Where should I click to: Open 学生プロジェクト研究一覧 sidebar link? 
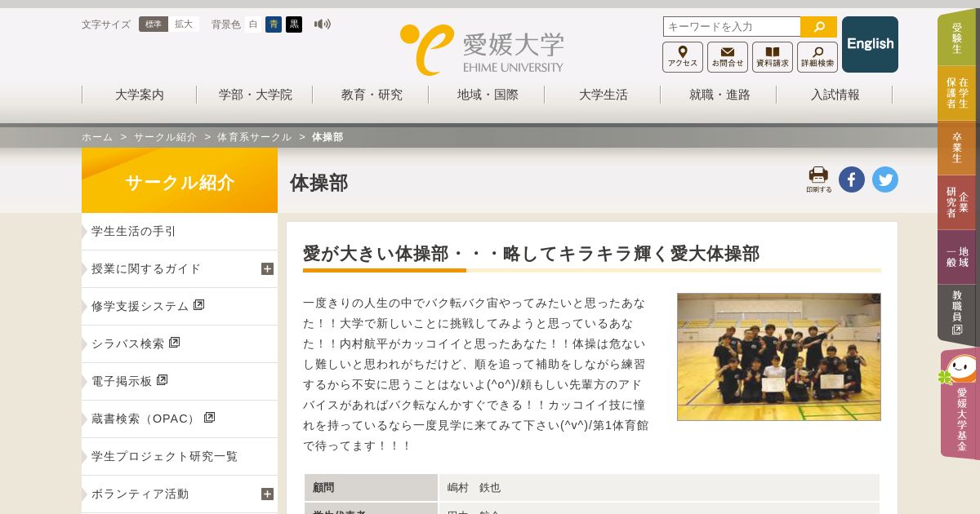(x=180, y=457)
